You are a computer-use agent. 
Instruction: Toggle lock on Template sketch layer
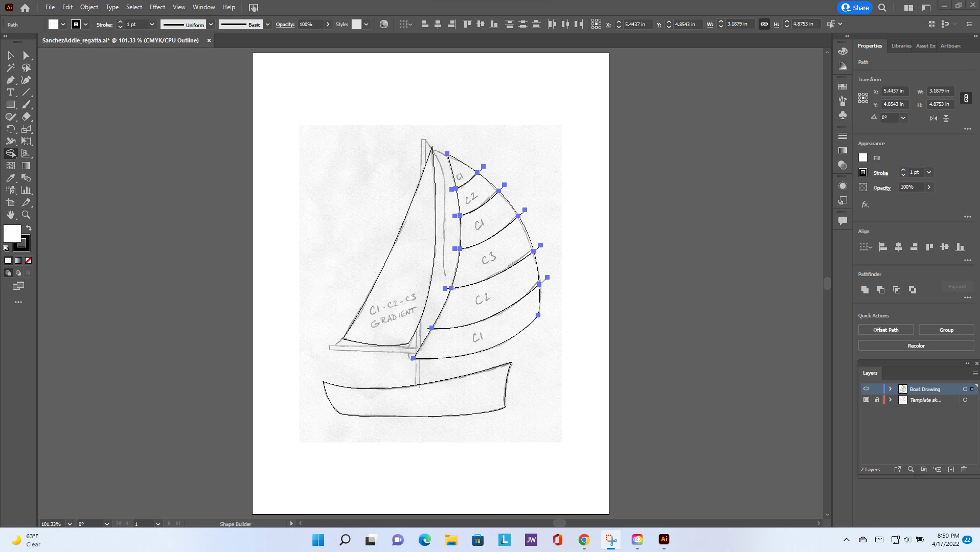pos(877,400)
